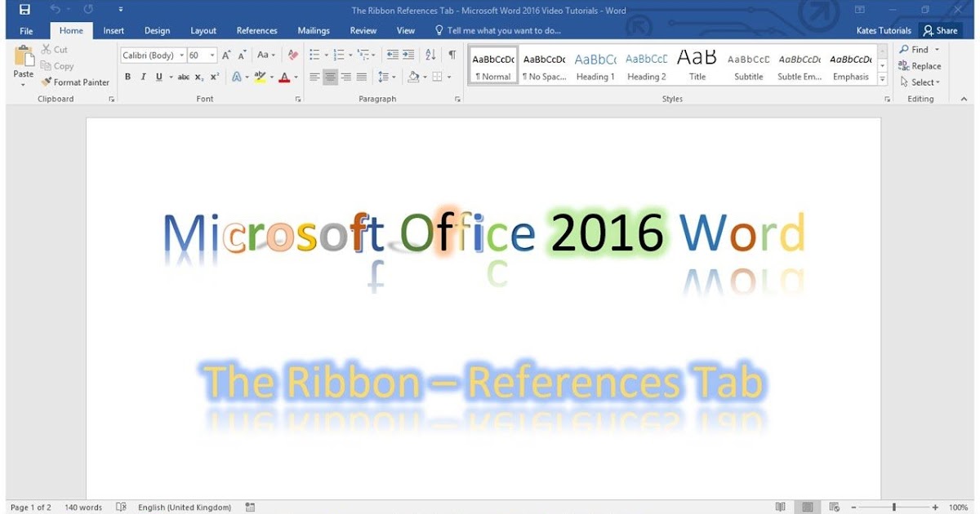The height and width of the screenshot is (514, 980).
Task: Switch to the References tab
Action: click(x=257, y=31)
